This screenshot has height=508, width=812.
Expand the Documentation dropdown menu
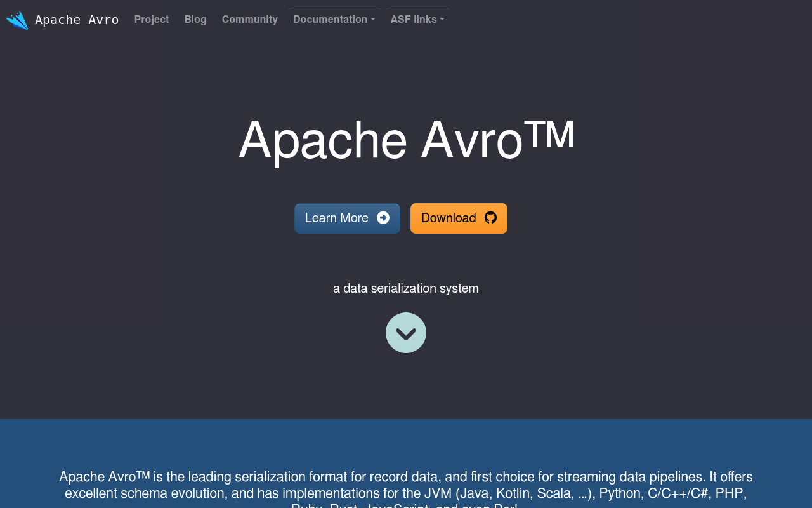pyautogui.click(x=334, y=20)
